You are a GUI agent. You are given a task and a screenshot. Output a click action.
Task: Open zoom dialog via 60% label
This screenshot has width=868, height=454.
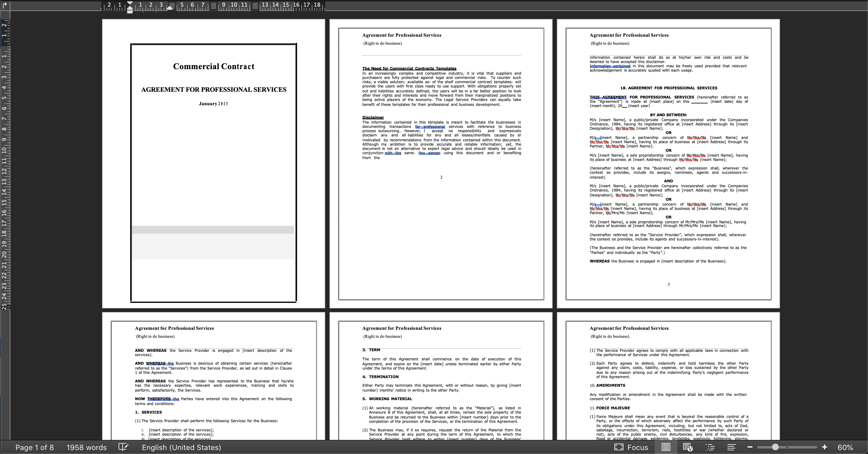click(845, 447)
